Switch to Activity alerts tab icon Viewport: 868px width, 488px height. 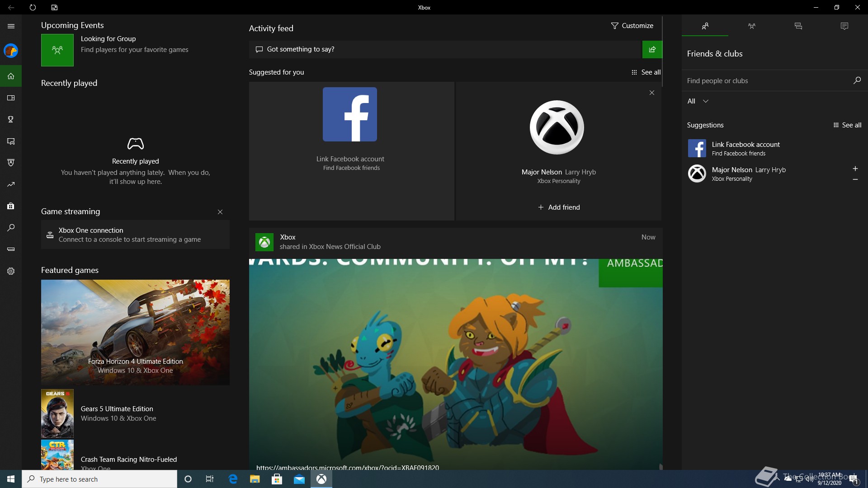point(844,26)
